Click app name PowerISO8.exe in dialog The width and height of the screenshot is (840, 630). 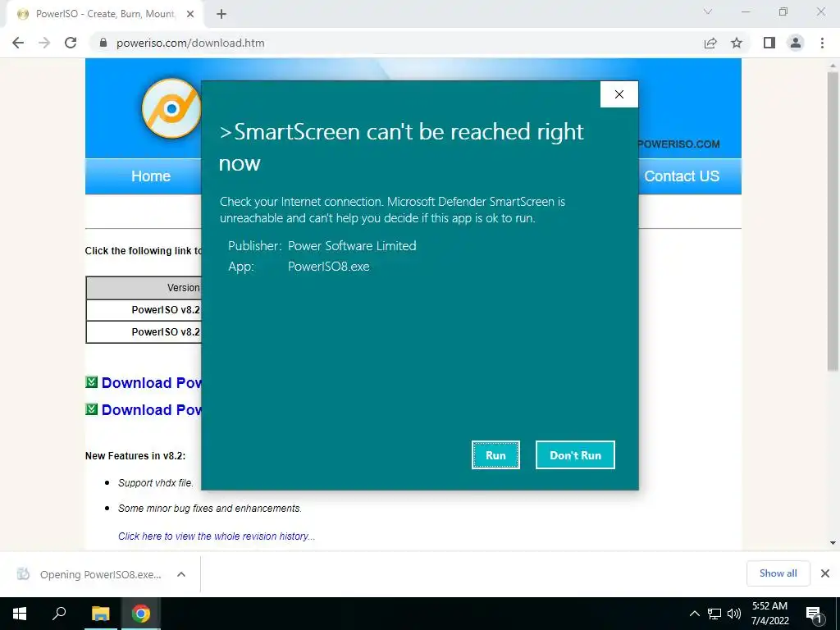coord(328,267)
